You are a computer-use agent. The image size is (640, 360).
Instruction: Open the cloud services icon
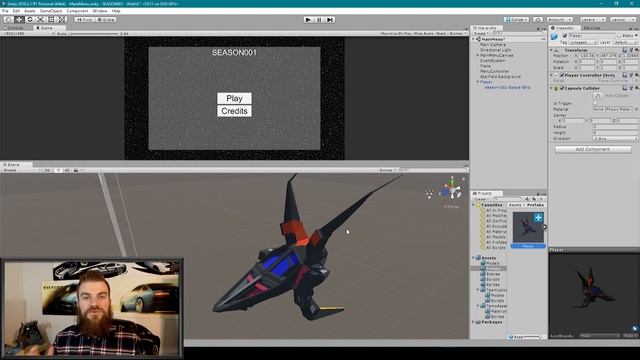pos(538,20)
